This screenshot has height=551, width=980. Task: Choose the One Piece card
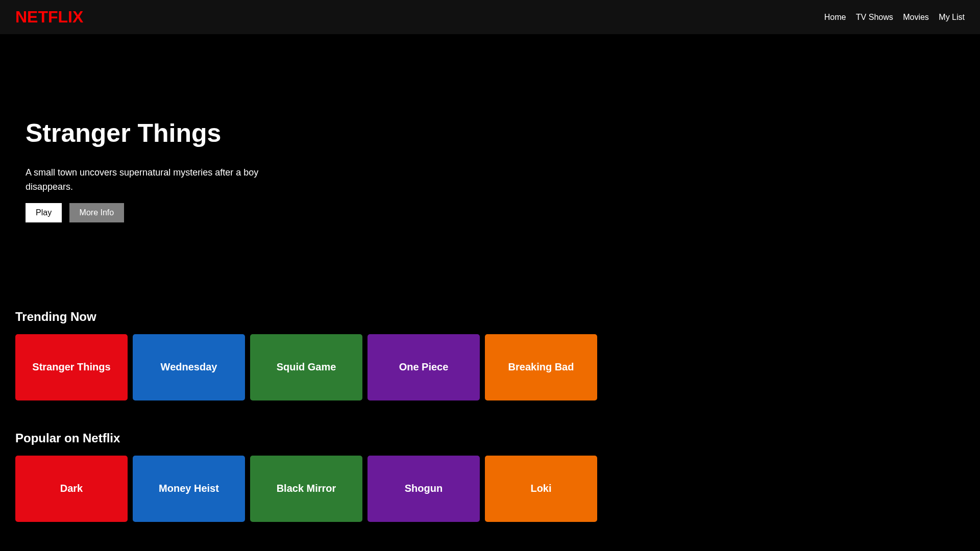point(424,367)
